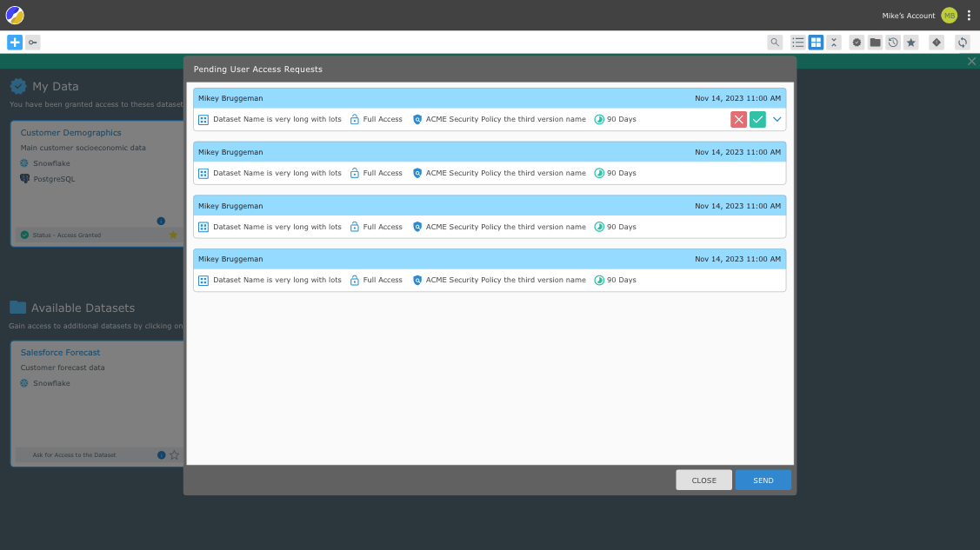Image resolution: width=980 pixels, height=550 pixels.
Task: Click the SEND button
Action: 763,480
